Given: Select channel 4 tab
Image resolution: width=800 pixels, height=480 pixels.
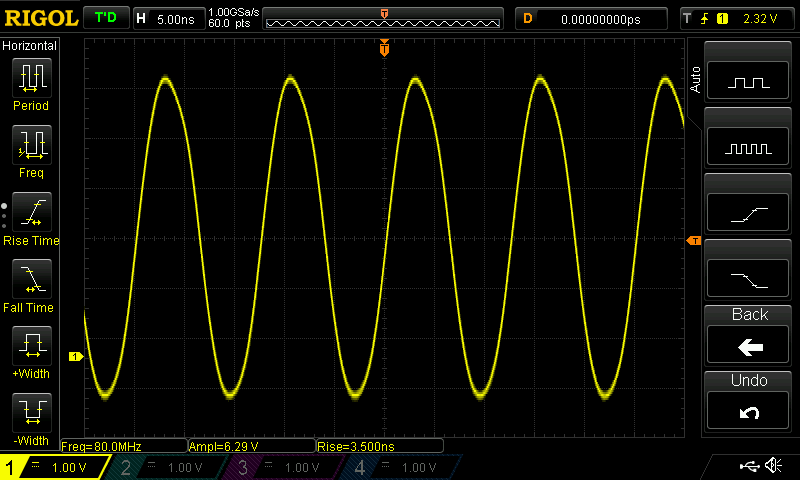Looking at the screenshot, I should tap(401, 467).
